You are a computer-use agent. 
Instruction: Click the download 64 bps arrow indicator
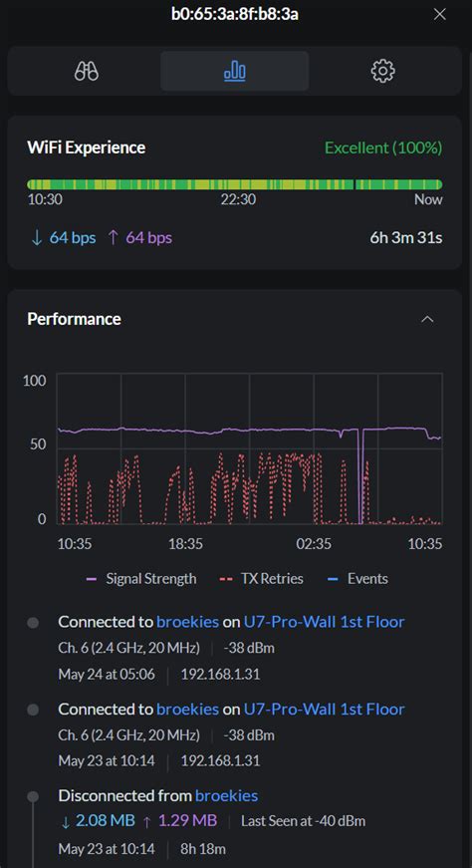pyautogui.click(x=37, y=238)
